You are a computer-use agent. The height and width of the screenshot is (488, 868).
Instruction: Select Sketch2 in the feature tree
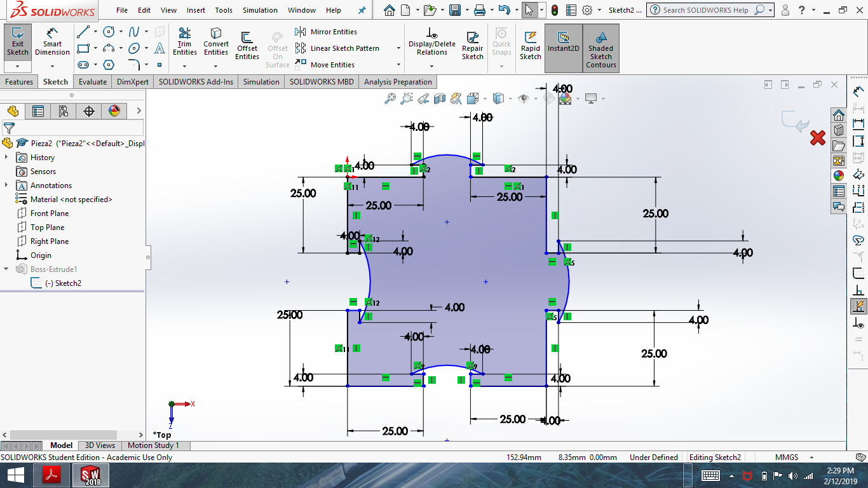tap(56, 283)
